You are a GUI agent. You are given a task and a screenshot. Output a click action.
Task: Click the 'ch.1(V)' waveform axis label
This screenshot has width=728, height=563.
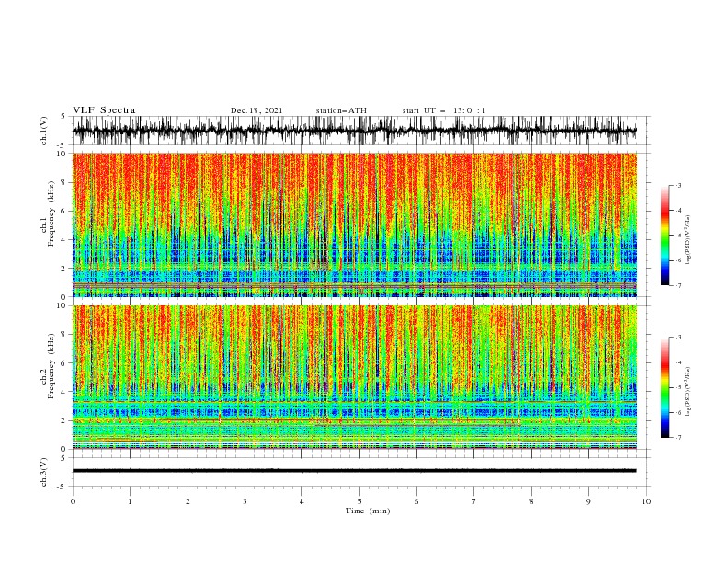tap(44, 131)
